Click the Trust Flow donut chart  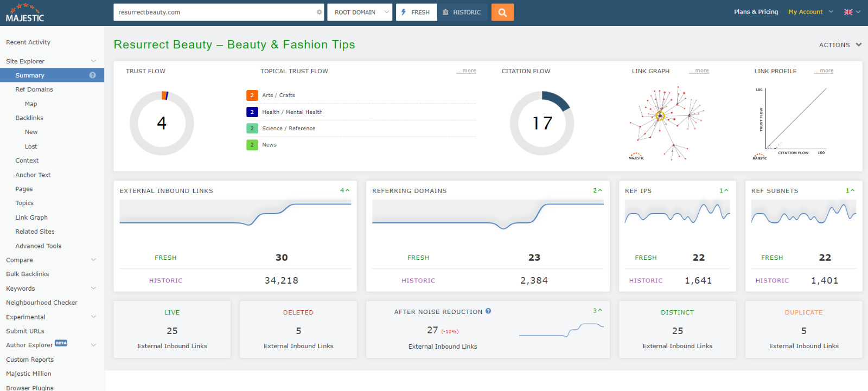point(162,123)
